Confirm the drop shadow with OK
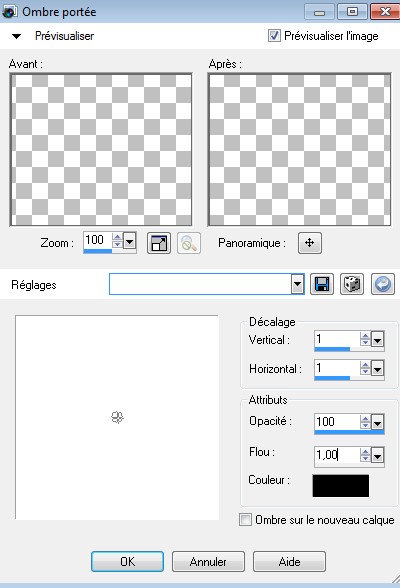Image resolution: width=400 pixels, height=588 pixels. (127, 561)
